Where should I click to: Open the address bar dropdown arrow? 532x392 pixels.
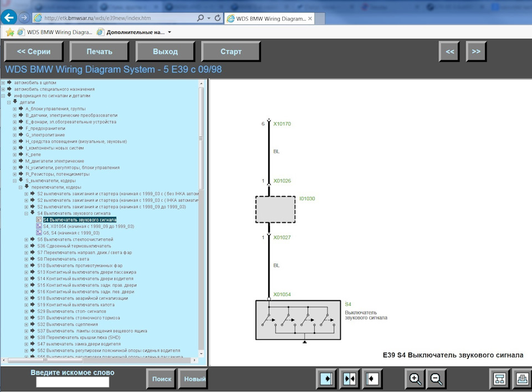click(x=209, y=18)
